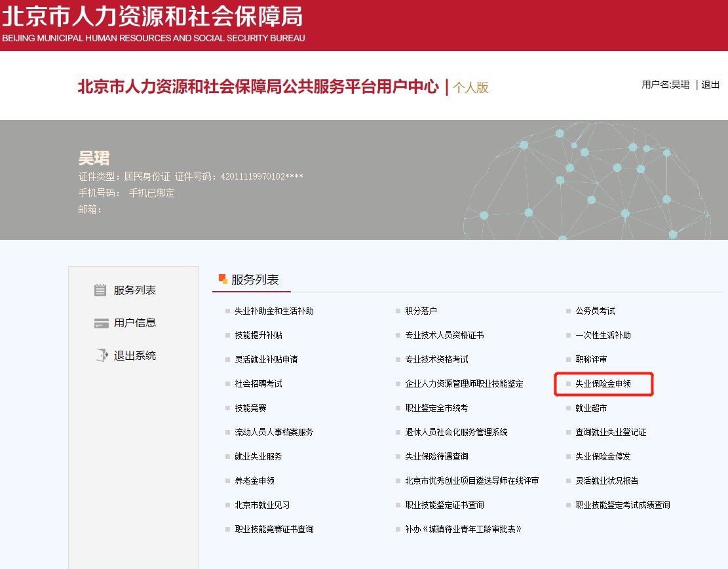Open 职业技能鉴定证书查询 link
Screen dimensions: 728x569
444,505
